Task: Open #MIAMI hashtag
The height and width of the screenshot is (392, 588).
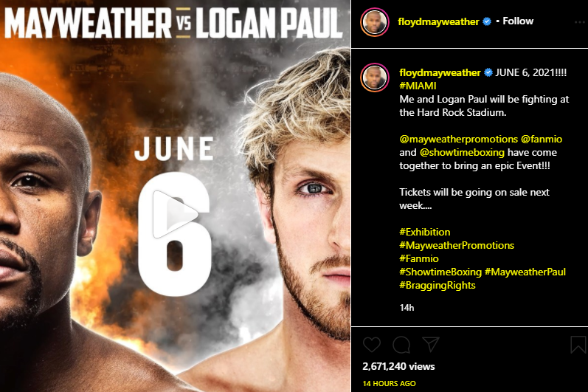Action: click(418, 86)
